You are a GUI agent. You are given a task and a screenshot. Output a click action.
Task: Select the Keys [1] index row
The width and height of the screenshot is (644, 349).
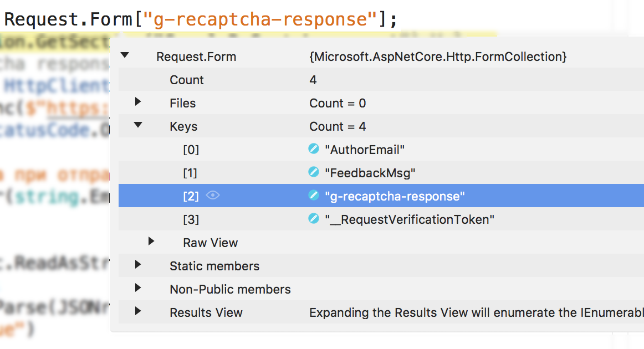point(190,173)
